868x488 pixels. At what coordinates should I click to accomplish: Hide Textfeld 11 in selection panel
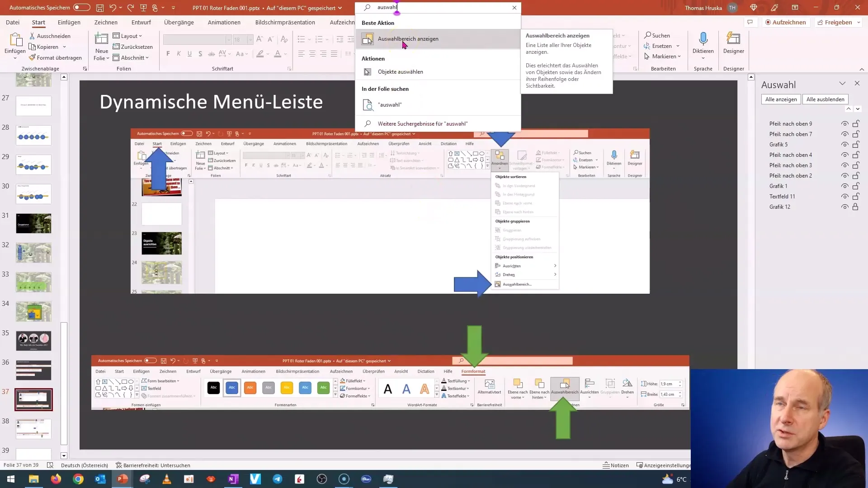tap(845, 196)
